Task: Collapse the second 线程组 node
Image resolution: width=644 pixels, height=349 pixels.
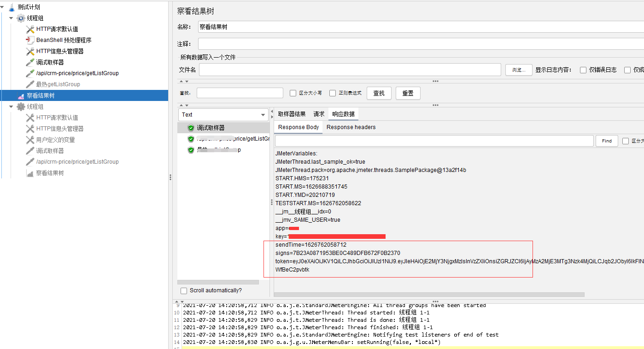Action: tap(11, 106)
